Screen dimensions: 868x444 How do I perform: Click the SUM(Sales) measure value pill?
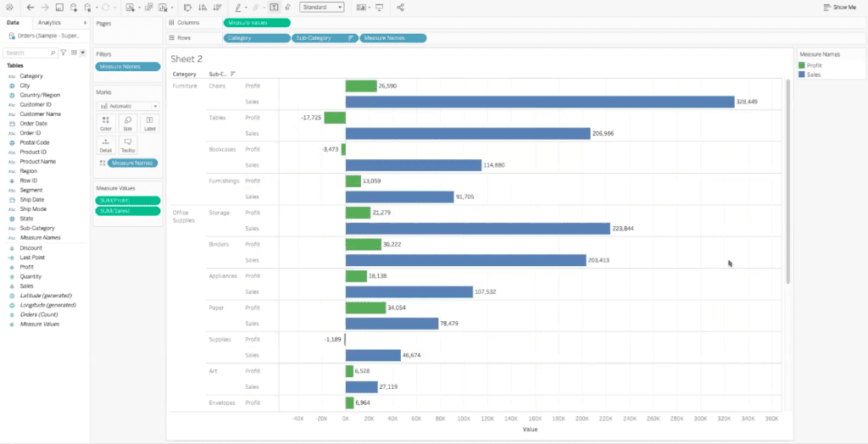pyautogui.click(x=128, y=211)
